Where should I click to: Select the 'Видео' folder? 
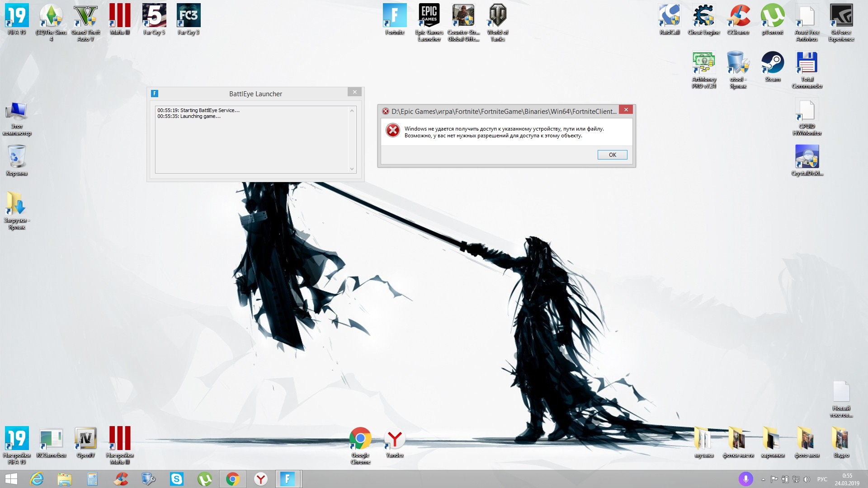point(841,442)
